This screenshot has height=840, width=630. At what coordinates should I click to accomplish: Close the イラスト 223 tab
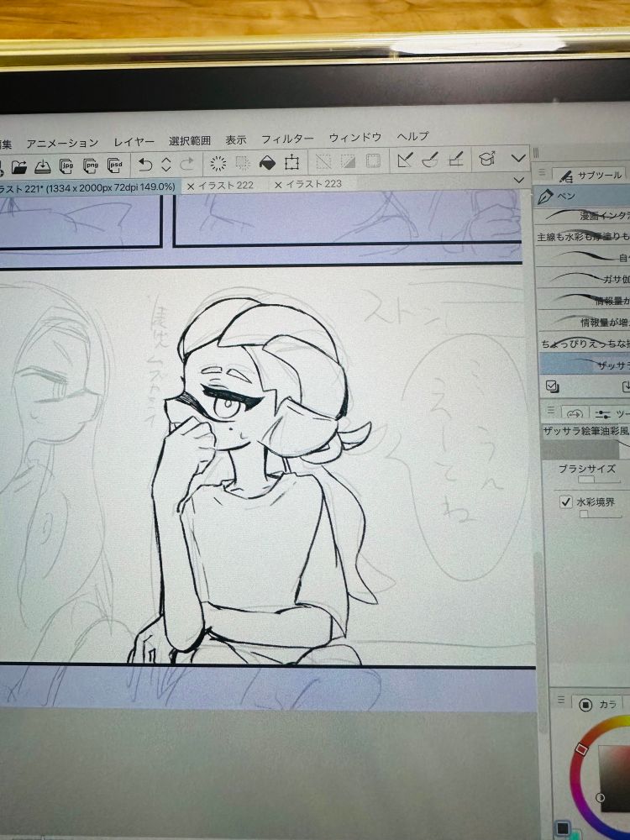pyautogui.click(x=278, y=185)
